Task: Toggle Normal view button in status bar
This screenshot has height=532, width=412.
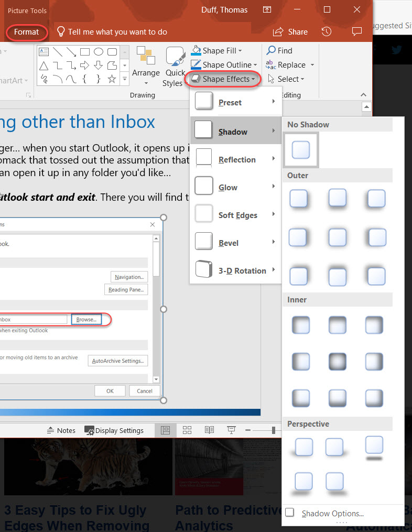Action: (166, 430)
